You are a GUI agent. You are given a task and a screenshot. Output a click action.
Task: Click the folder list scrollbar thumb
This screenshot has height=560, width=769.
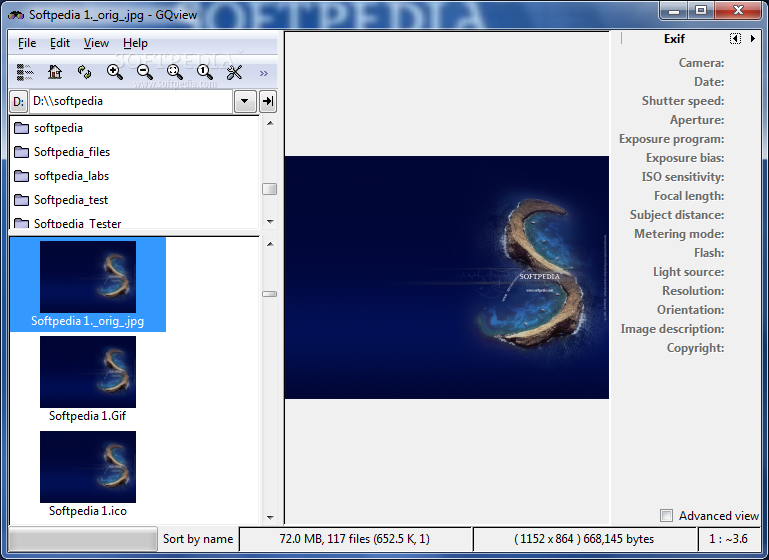[270, 189]
